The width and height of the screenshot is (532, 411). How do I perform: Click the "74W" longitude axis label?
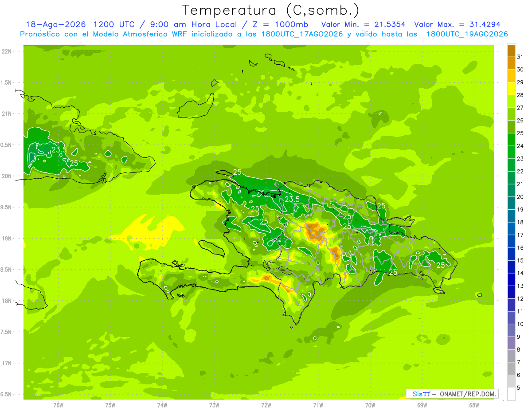(162, 405)
